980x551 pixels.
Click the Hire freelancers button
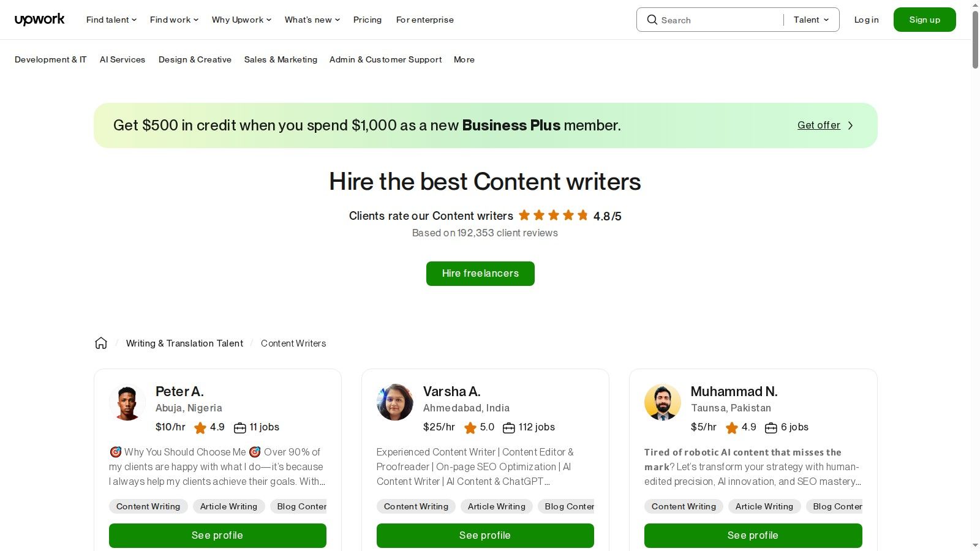coord(480,273)
